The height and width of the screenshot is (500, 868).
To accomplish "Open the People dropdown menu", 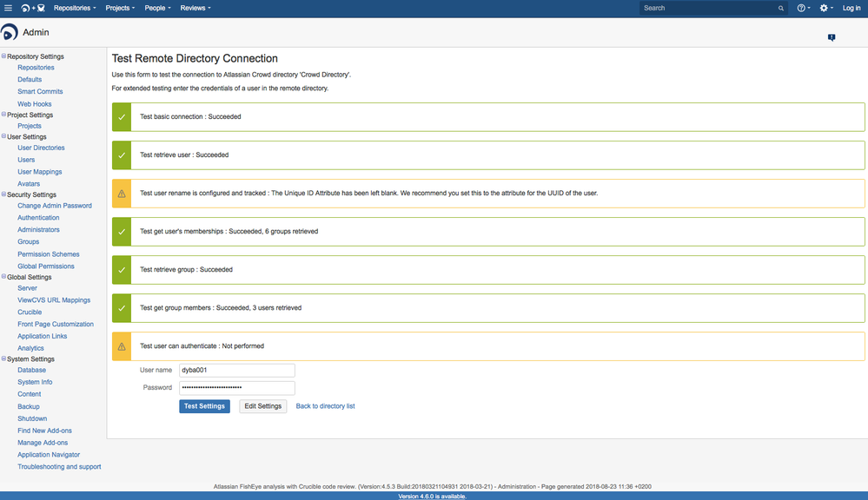I will (x=158, y=8).
